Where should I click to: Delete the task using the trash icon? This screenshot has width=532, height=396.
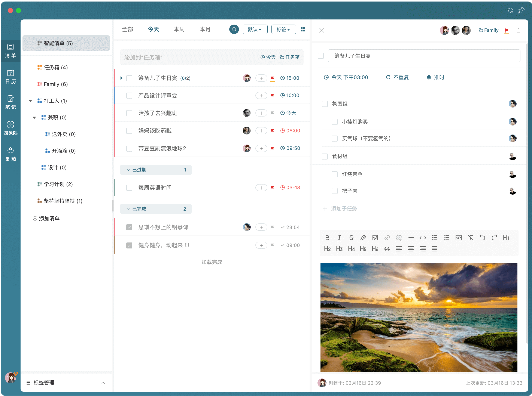518,30
